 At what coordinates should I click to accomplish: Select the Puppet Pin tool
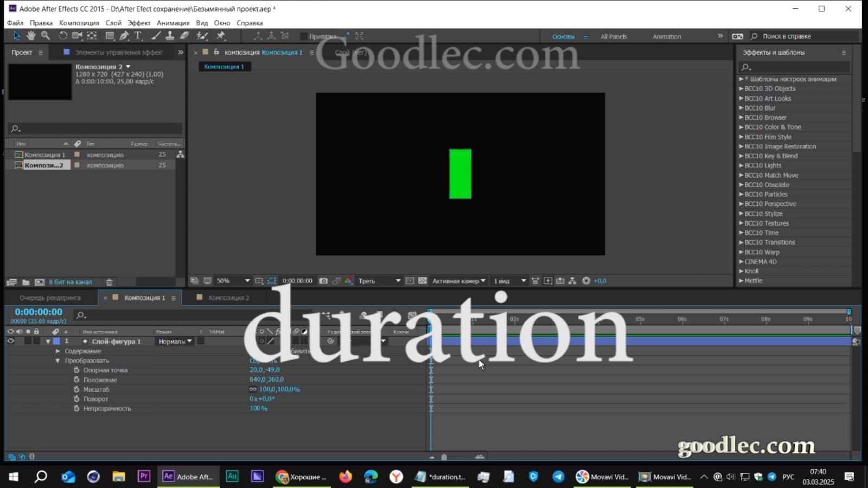pyautogui.click(x=221, y=36)
